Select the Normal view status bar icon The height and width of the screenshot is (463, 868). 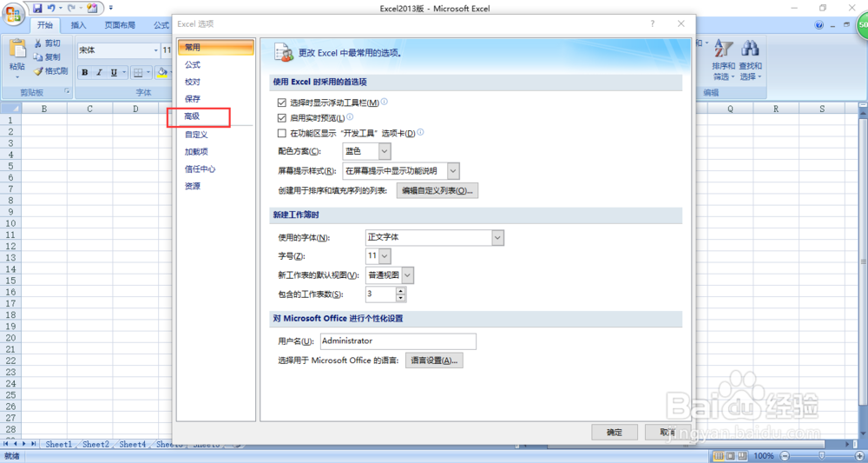[x=719, y=456]
